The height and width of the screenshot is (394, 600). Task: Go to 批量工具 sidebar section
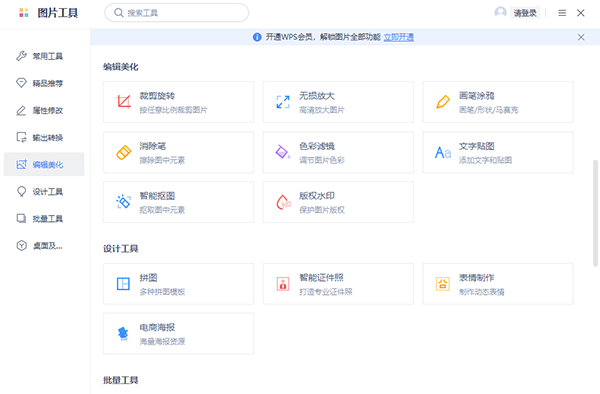click(x=44, y=218)
